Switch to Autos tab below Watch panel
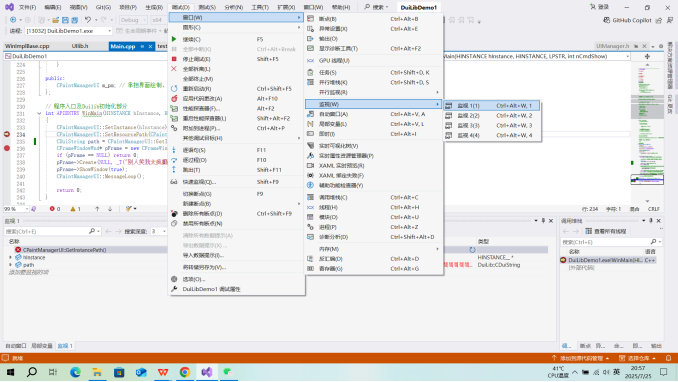This screenshot has height=382, width=678. click(16, 346)
